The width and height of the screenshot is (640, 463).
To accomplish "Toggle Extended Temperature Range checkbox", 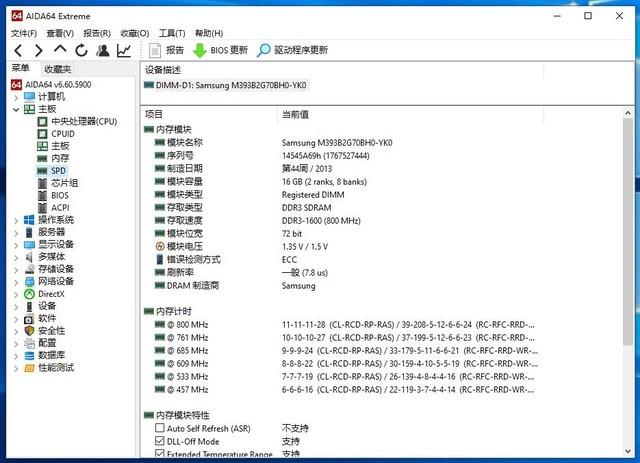I will (160, 453).
